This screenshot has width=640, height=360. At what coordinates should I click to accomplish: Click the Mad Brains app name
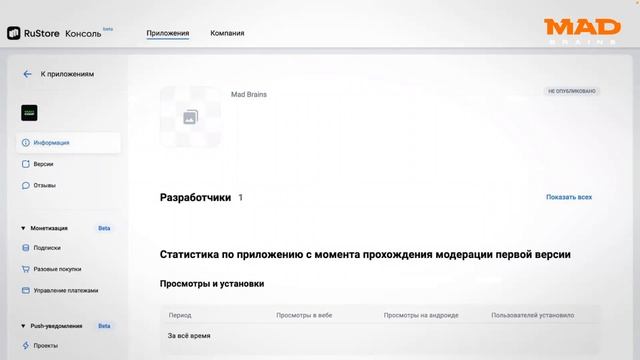[249, 94]
